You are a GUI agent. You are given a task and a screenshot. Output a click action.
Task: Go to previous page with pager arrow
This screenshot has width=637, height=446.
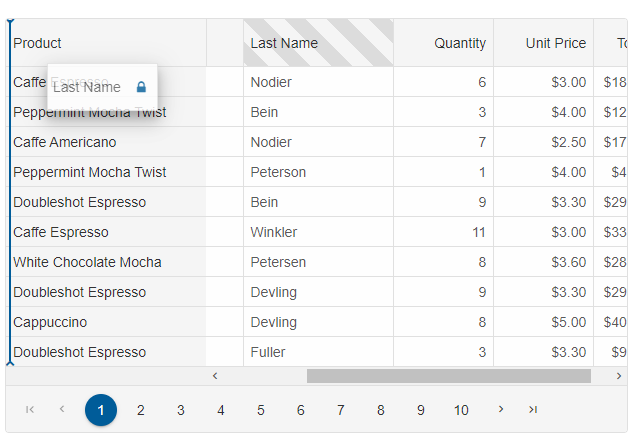[x=62, y=409]
